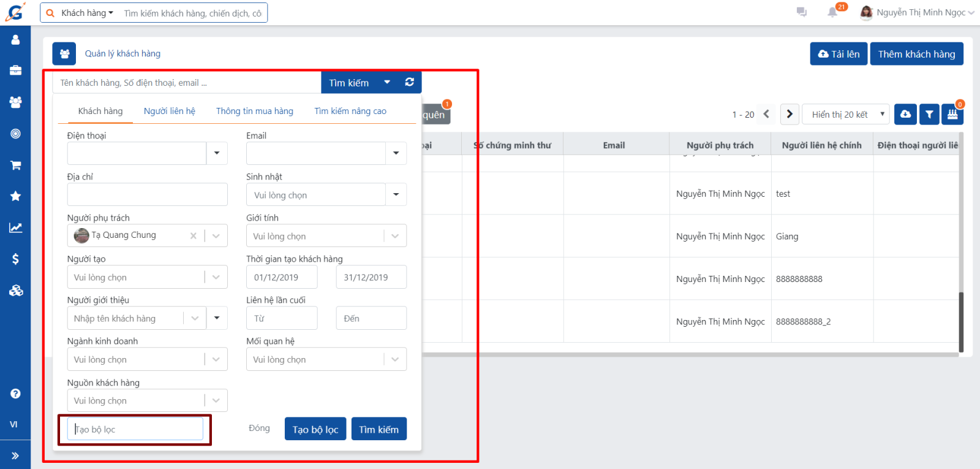Click the refresh icon beside Tìm kiếm
This screenshot has width=980, height=469.
(x=409, y=82)
